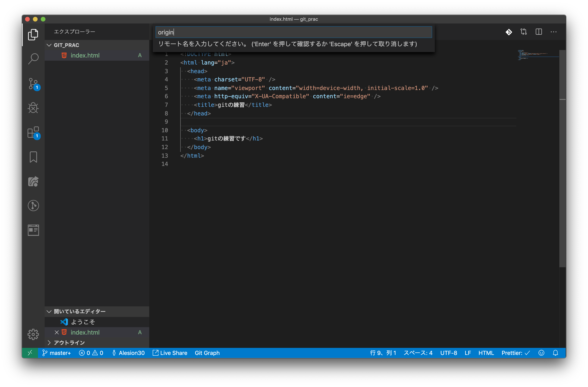
Task: Show errors and warnings count
Action: tap(91, 353)
